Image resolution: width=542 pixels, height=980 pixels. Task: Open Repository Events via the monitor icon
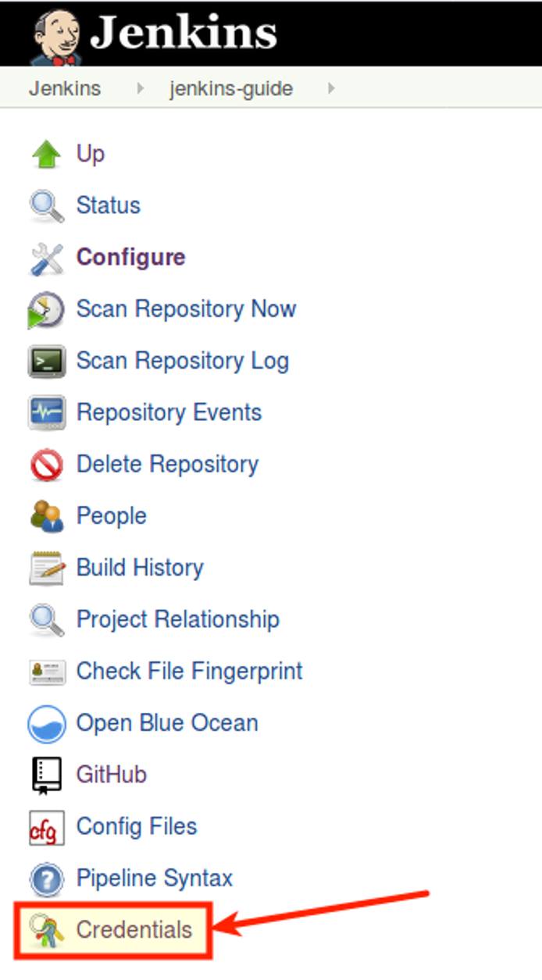pyautogui.click(x=48, y=412)
